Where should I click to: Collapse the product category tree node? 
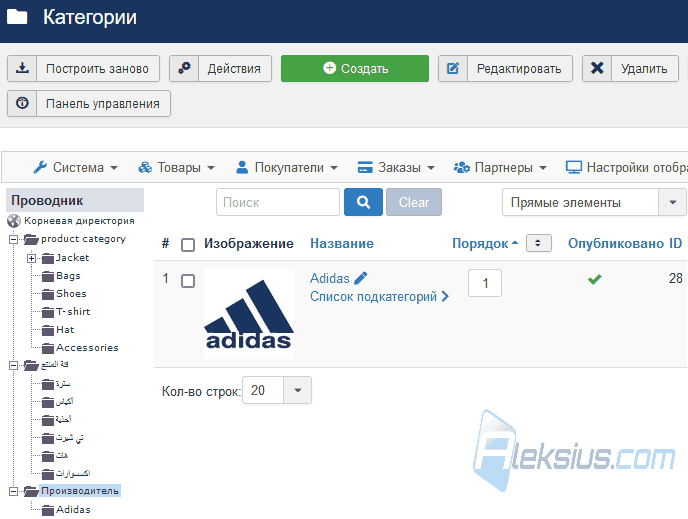click(x=14, y=239)
